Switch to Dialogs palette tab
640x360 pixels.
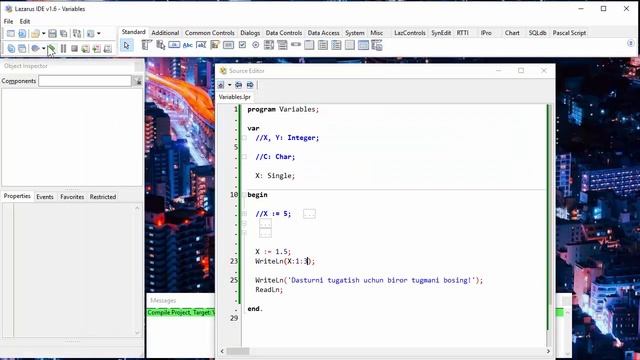pos(250,33)
